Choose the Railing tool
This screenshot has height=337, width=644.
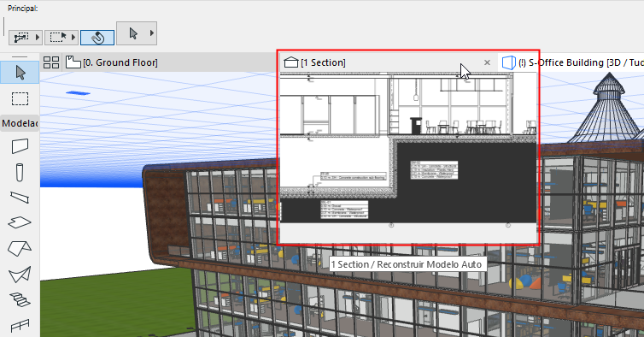point(20,326)
